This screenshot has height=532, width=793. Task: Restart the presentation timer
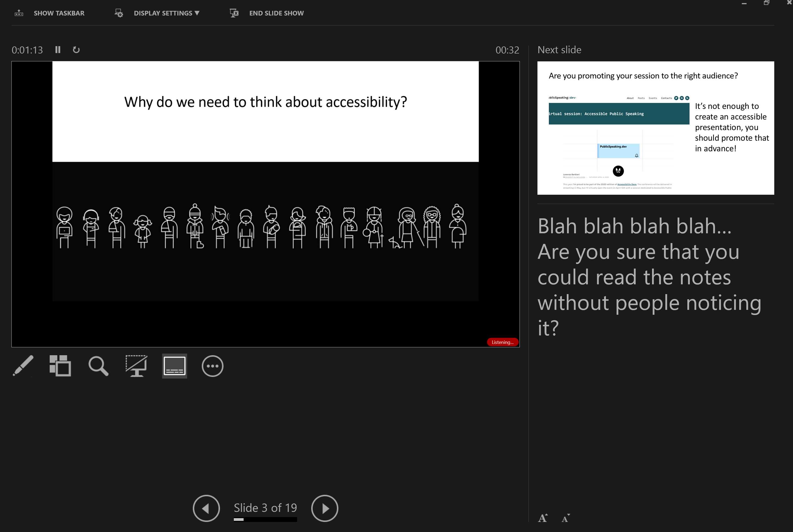(x=76, y=49)
